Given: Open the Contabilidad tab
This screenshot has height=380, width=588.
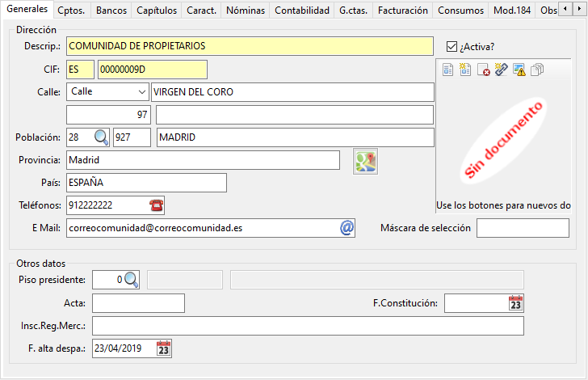Looking at the screenshot, I should (x=301, y=11).
